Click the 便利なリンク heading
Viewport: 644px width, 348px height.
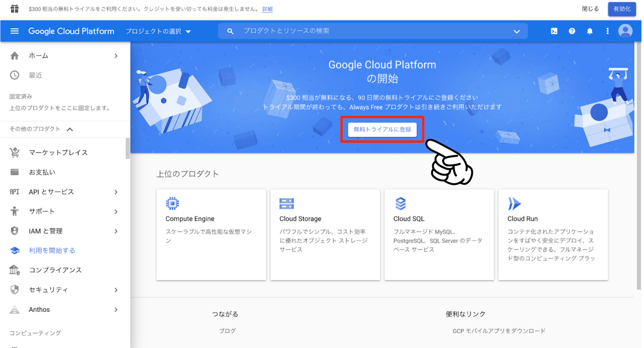click(x=465, y=314)
